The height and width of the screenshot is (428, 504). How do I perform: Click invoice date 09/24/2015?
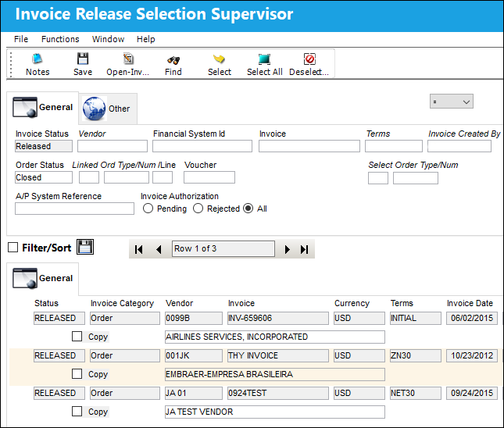click(472, 393)
